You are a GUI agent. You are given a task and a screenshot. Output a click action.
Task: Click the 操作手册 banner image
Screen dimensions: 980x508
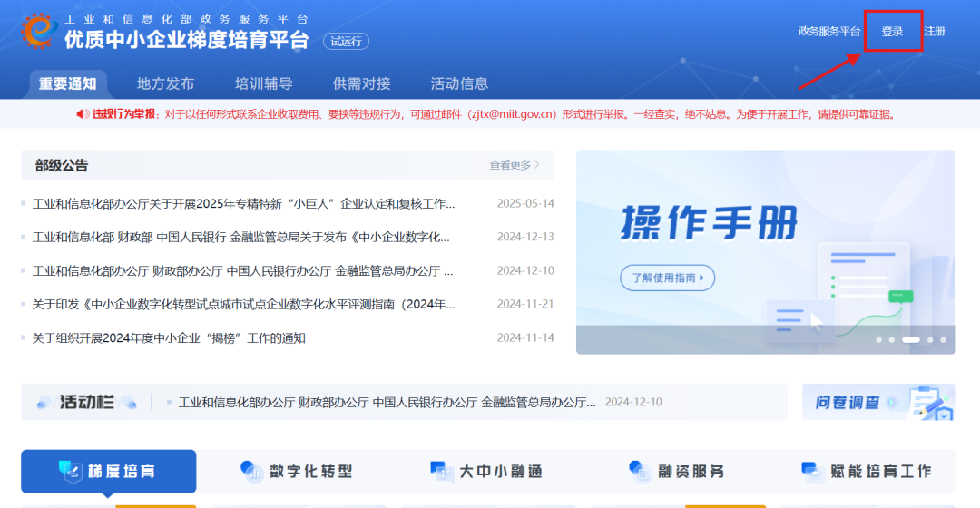(x=766, y=252)
